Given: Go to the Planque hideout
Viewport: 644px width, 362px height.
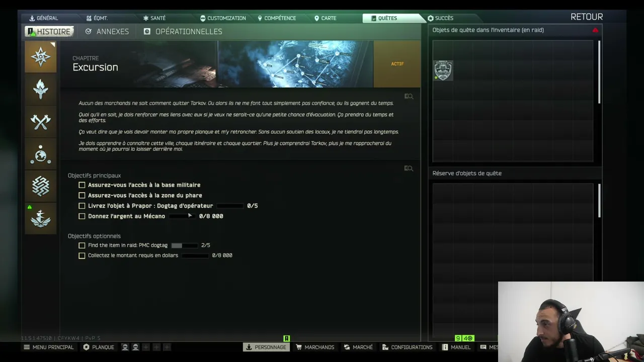Looking at the screenshot, I should (99, 347).
